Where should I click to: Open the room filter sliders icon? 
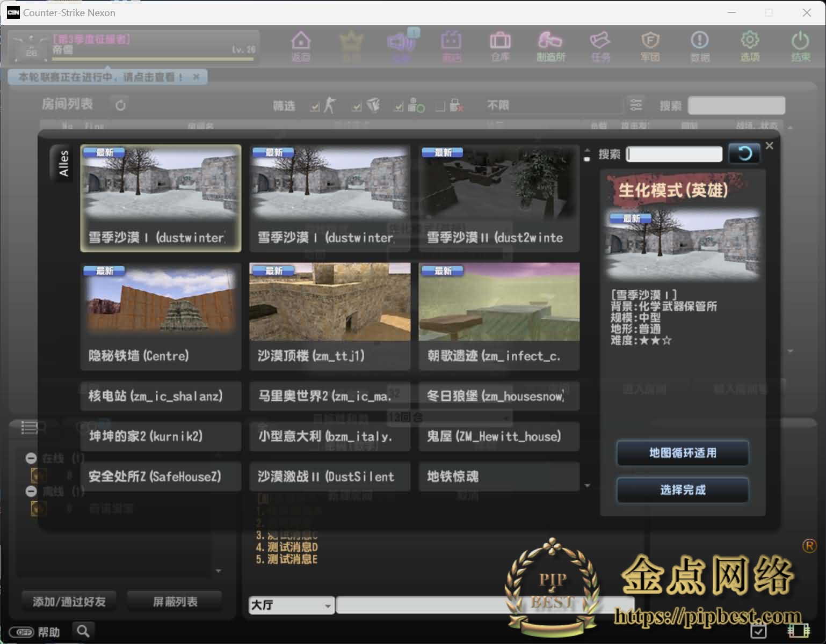(636, 105)
